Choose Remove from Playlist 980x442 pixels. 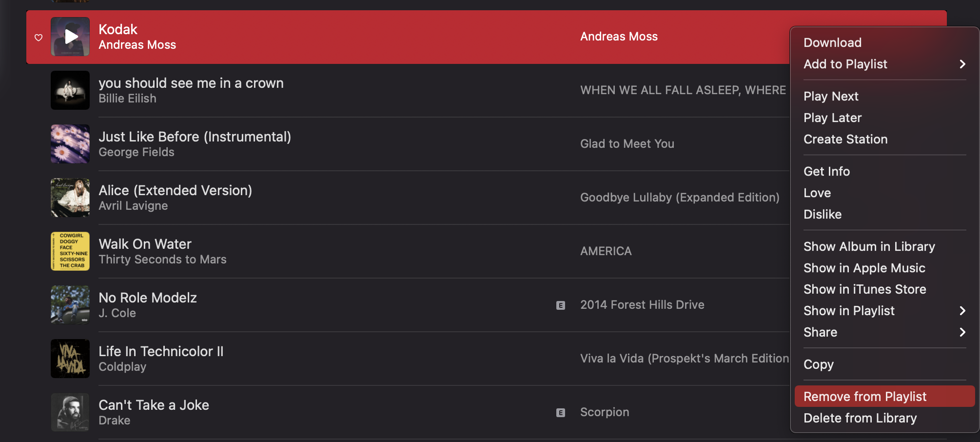pos(865,397)
